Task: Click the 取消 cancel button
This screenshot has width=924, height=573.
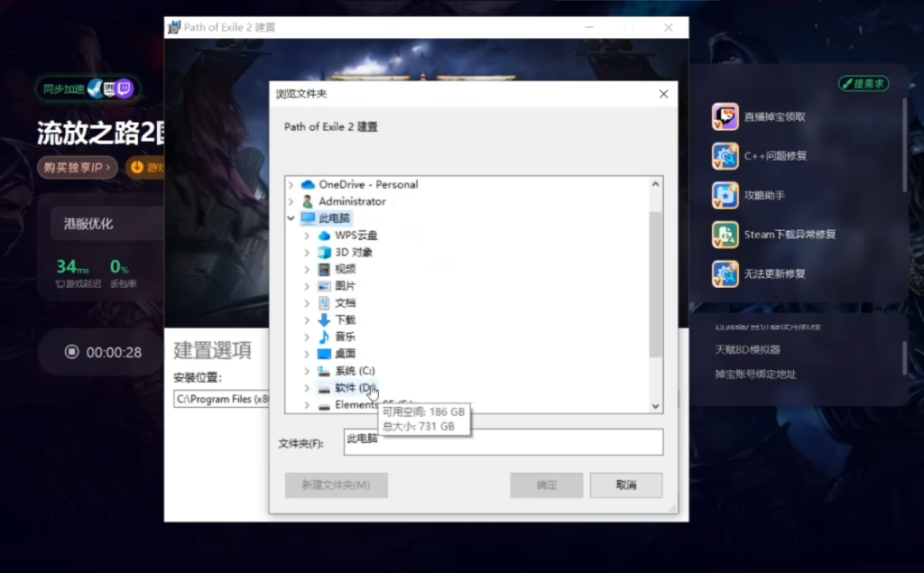Action: 626,485
